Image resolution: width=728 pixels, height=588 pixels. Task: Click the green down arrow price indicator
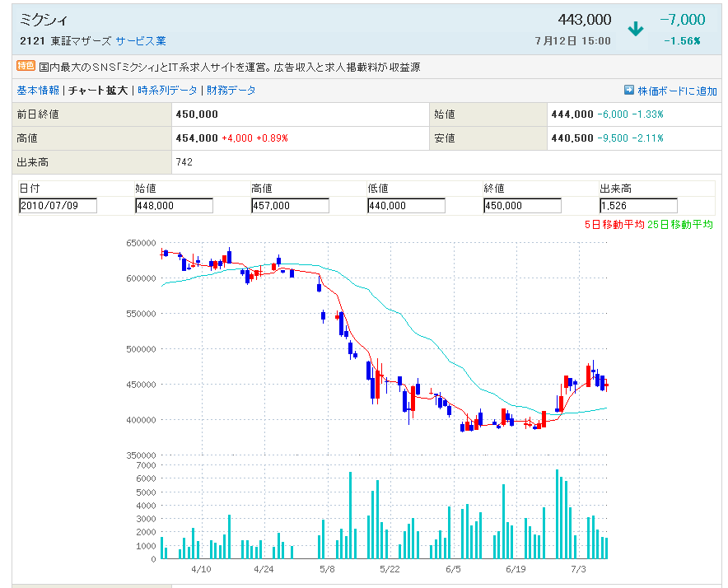pos(635,29)
